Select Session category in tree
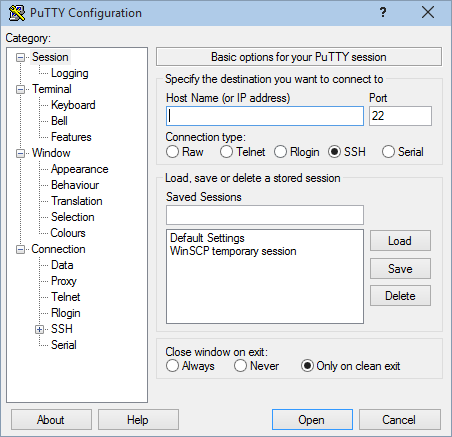Viewport: 452px width, 437px height. point(50,57)
